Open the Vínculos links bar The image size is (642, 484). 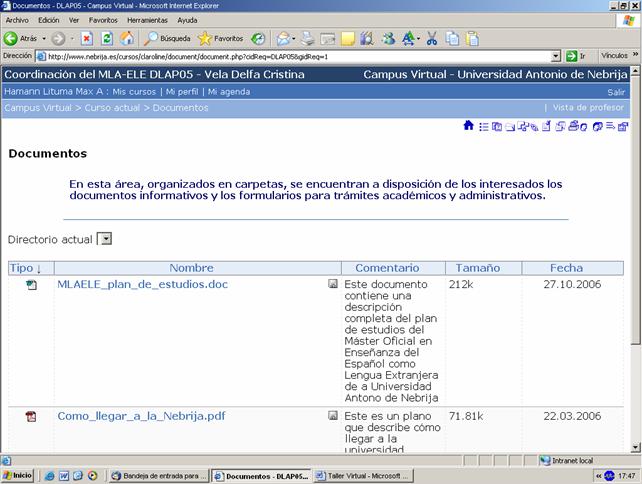click(x=614, y=55)
